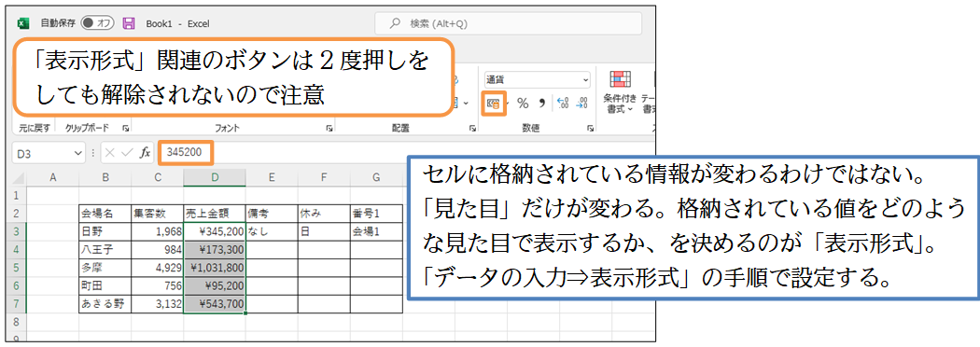The height and width of the screenshot is (347, 980).
Task: Click the formula bar value 345200
Action: [x=184, y=153]
